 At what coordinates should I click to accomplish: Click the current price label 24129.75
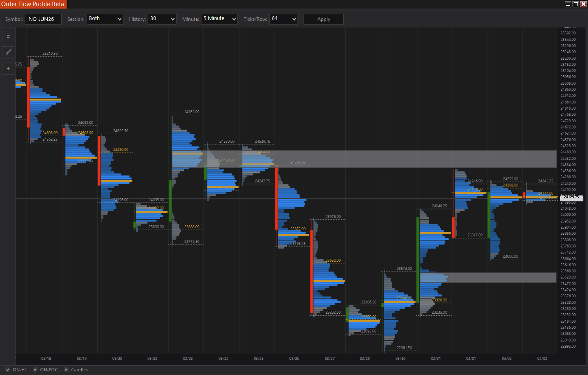pyautogui.click(x=572, y=197)
